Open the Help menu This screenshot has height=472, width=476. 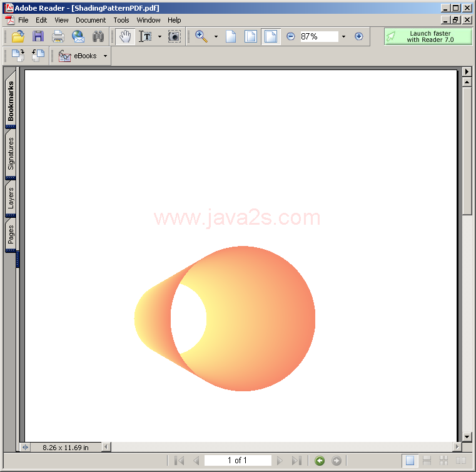(x=175, y=20)
